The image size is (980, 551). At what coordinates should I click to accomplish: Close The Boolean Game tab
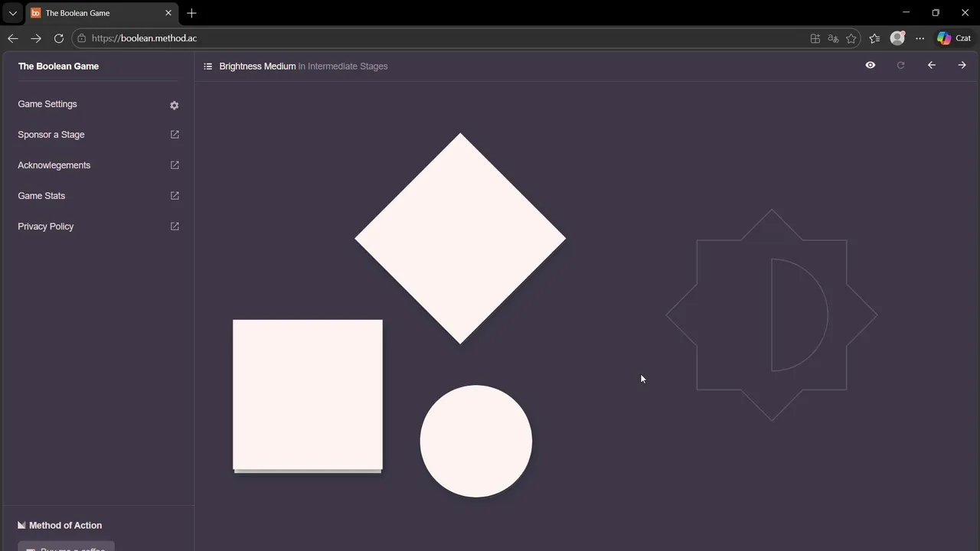click(x=168, y=13)
